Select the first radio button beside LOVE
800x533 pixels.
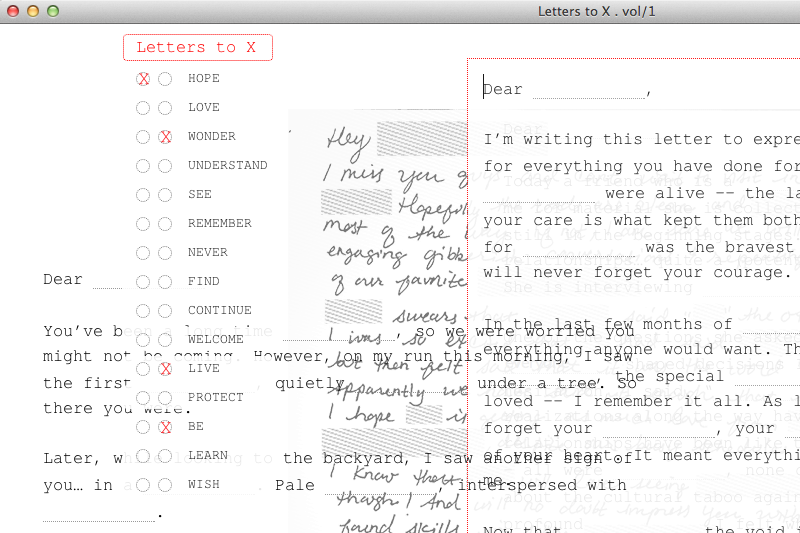click(144, 108)
